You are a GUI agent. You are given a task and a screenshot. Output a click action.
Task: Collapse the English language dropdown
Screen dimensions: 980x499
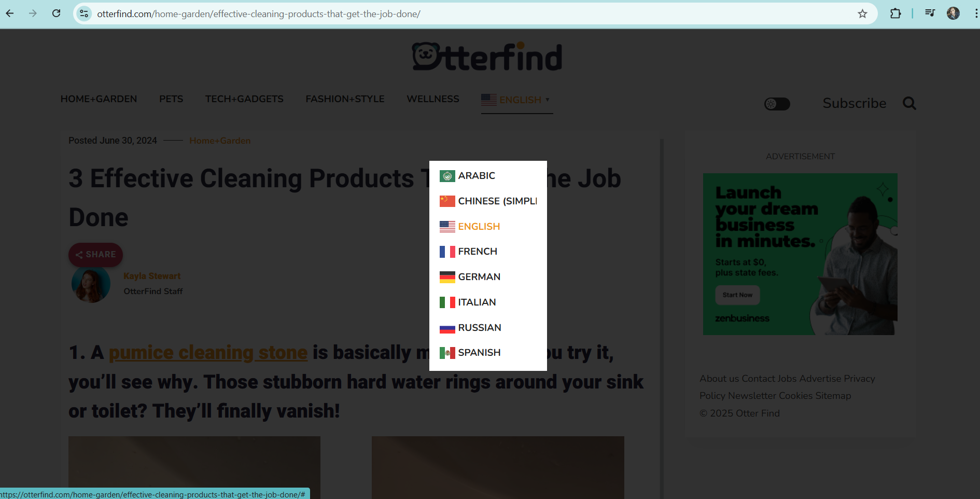tap(516, 100)
